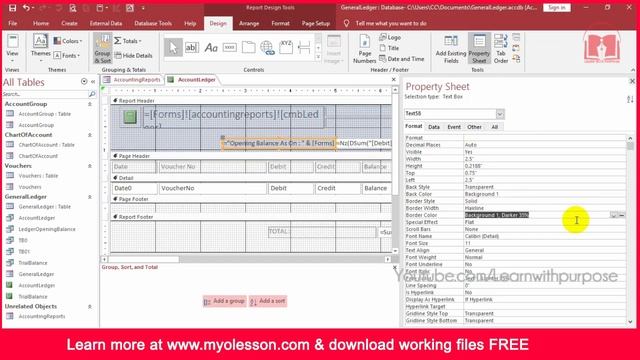
Task: Switch to the Home ribbon tab
Action: click(41, 23)
